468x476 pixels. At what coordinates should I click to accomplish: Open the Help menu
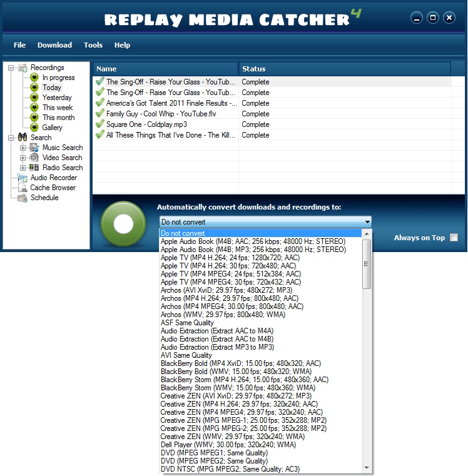[x=122, y=45]
